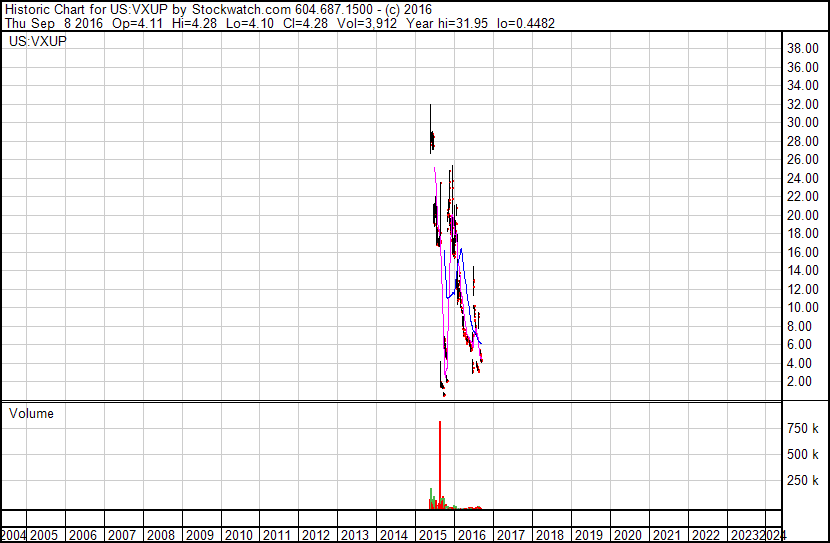Click the 2005 year label on the time axis
The height and width of the screenshot is (543, 830).
(44, 536)
